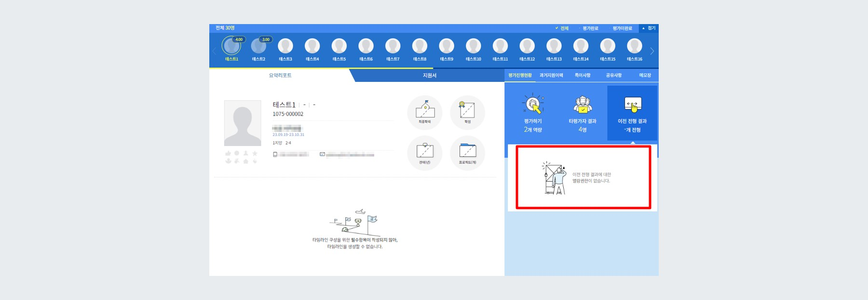The width and height of the screenshot is (868, 300).
Task: Open 메모장 tab
Action: (645, 75)
